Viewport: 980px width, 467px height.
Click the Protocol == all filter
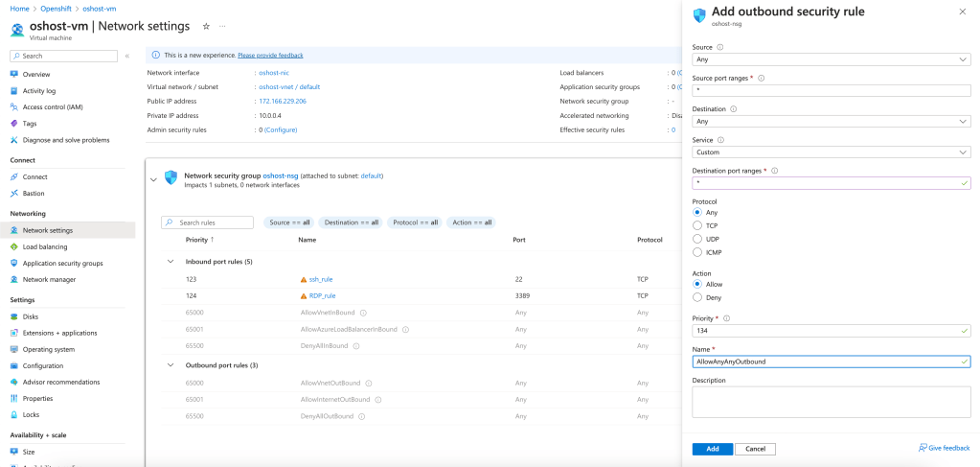point(415,222)
